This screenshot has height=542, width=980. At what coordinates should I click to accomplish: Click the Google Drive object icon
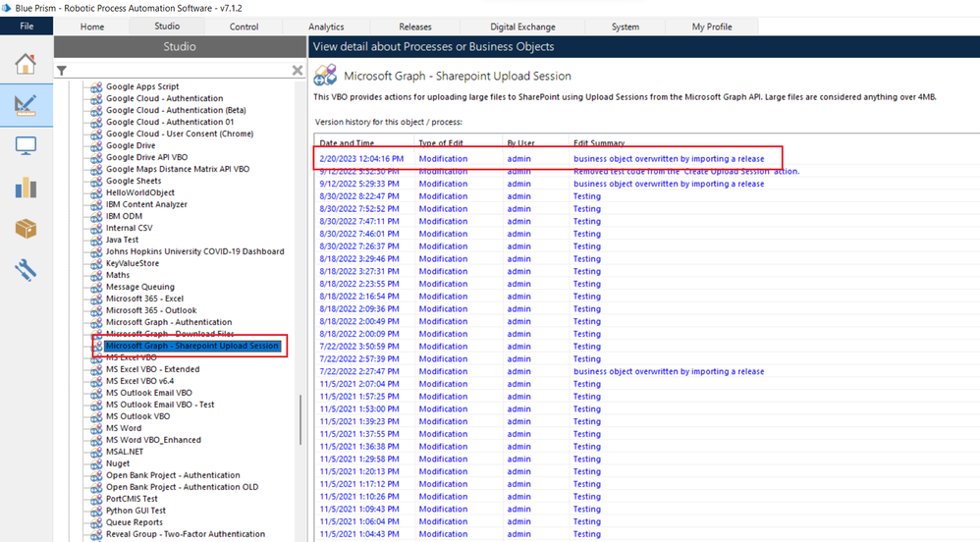(96, 145)
